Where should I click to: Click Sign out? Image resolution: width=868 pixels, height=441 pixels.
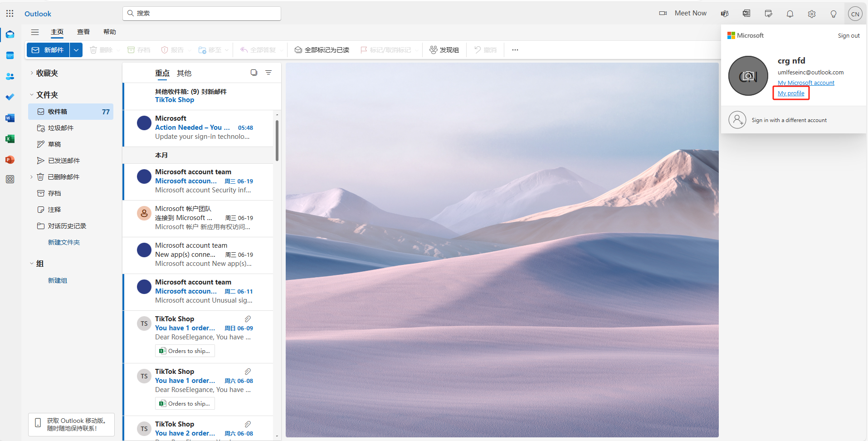click(848, 35)
